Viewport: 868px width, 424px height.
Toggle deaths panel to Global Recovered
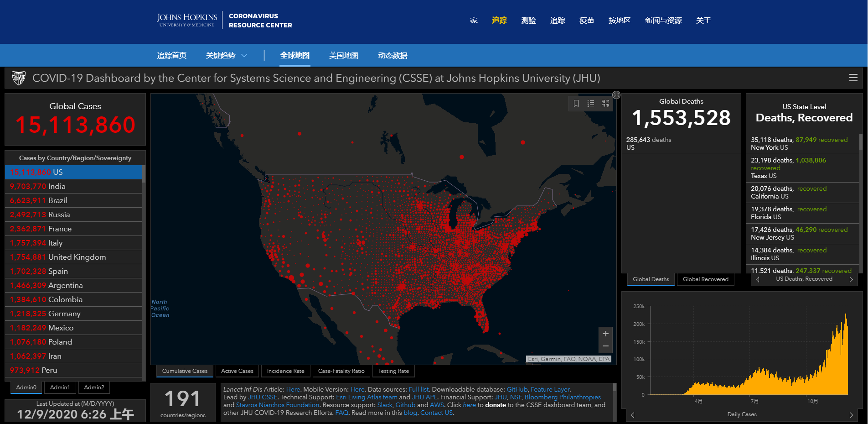pyautogui.click(x=705, y=279)
